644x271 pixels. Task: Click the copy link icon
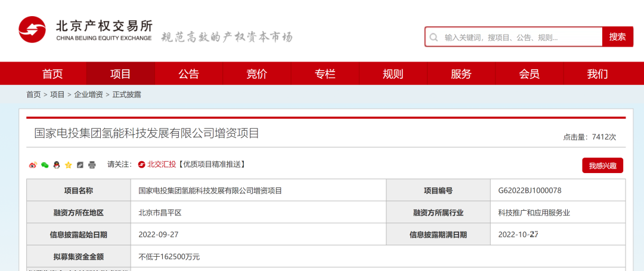coord(80,165)
